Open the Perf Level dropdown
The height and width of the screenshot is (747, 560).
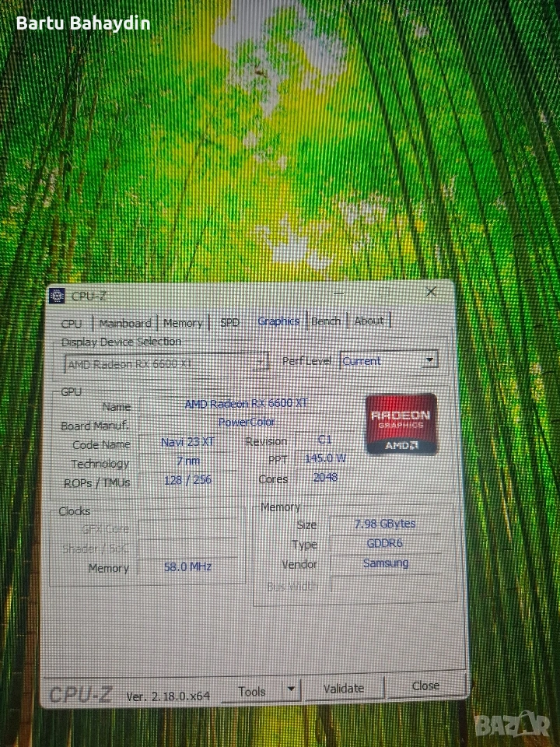point(429,360)
